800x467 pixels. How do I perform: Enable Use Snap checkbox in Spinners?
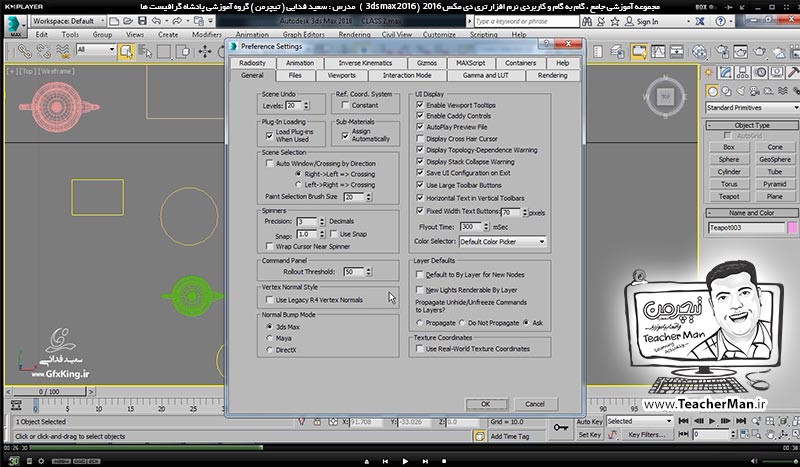[x=334, y=234]
